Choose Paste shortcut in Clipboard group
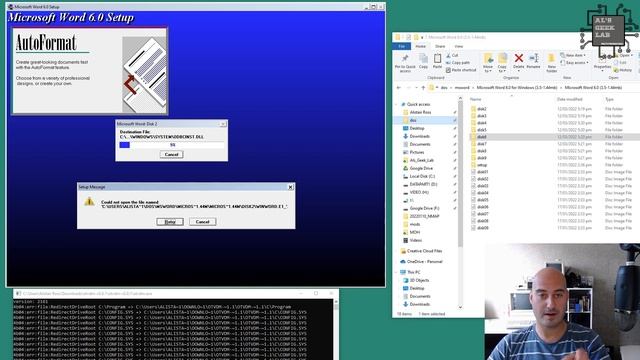The width and height of the screenshot is (640, 360). 461,70
